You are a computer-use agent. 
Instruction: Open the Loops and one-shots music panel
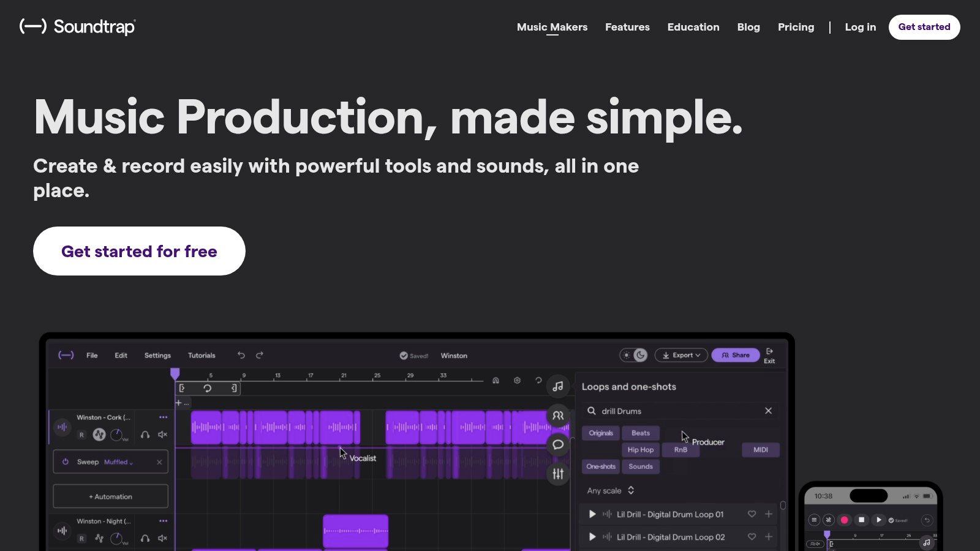(x=558, y=386)
